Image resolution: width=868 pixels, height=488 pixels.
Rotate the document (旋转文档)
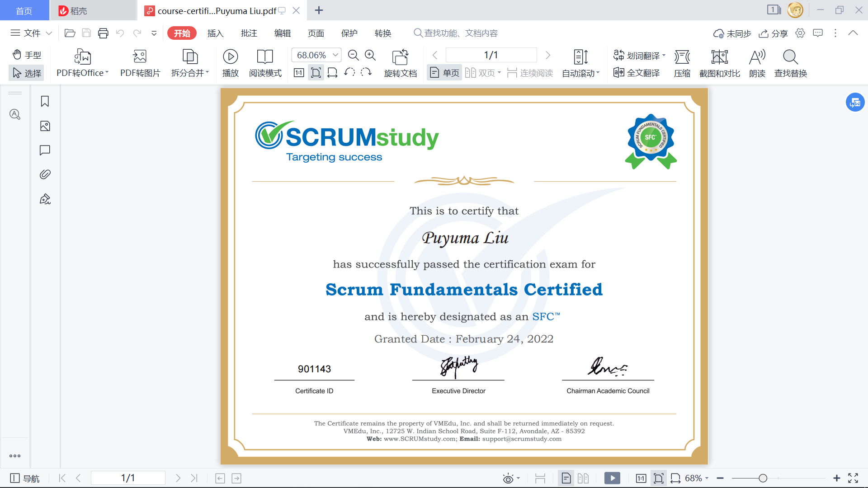(401, 63)
